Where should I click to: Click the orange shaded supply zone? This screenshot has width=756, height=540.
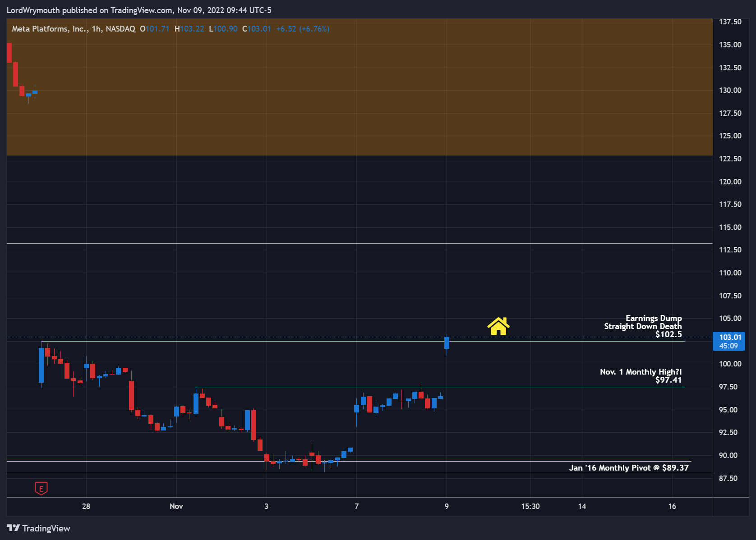coord(360,87)
